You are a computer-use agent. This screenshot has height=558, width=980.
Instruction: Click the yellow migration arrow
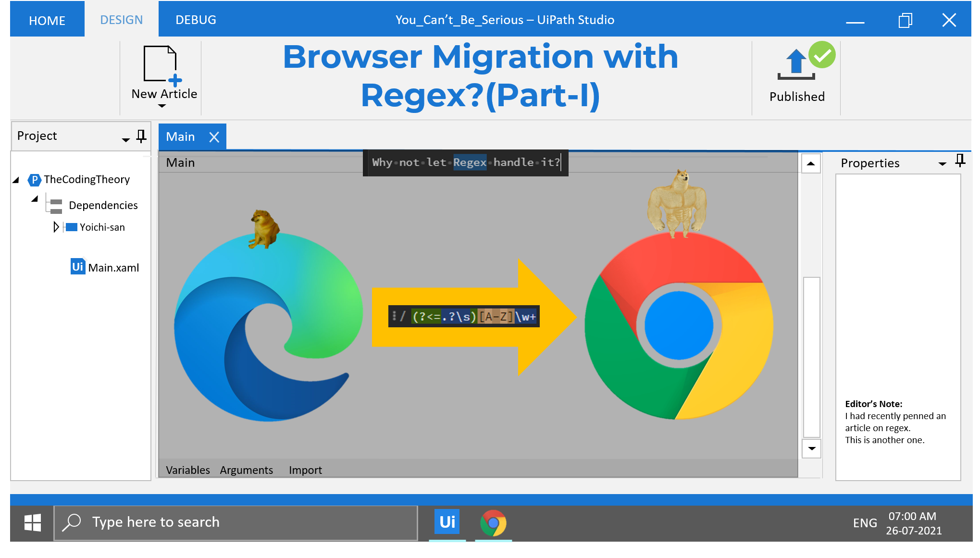473,317
